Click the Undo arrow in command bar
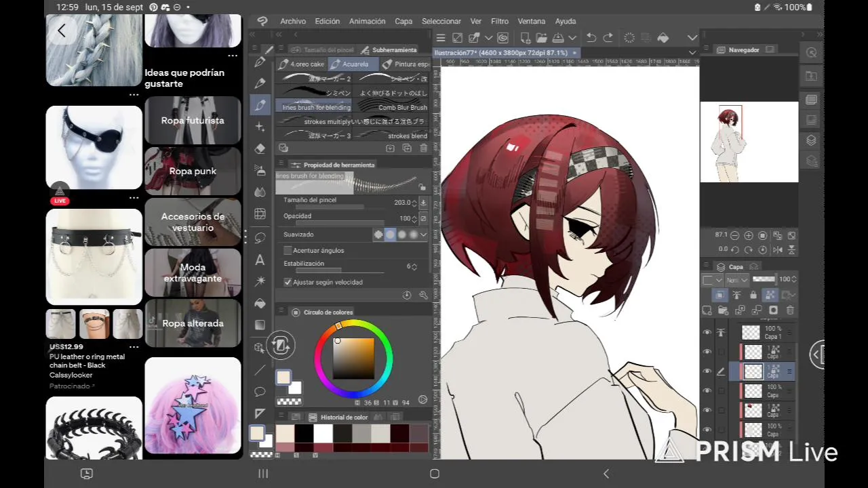Image resolution: width=868 pixels, height=488 pixels. coord(591,38)
